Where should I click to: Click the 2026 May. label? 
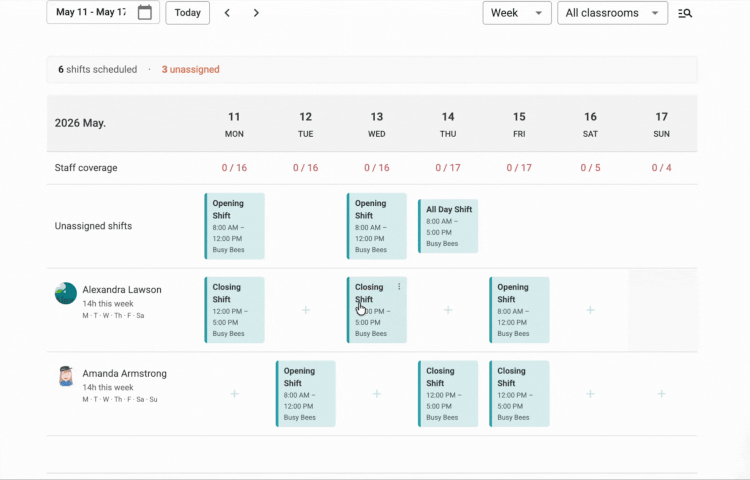point(80,123)
